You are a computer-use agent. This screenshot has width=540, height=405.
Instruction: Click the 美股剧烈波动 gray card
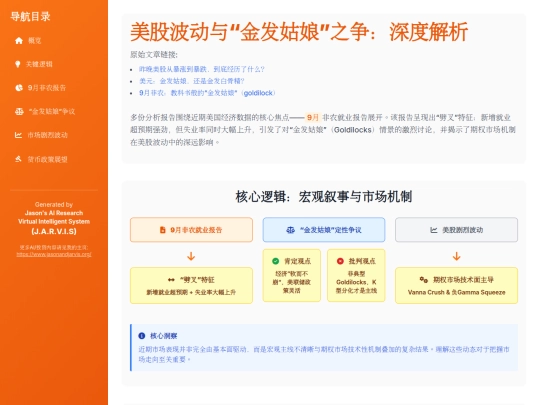456,230
